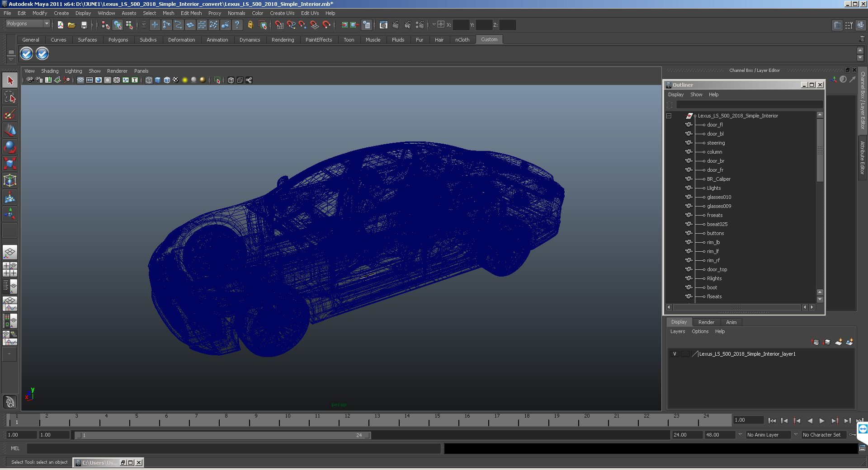Toggle visibility V of Lexus interior layer
Screen dimensions: 868x470
675,354
